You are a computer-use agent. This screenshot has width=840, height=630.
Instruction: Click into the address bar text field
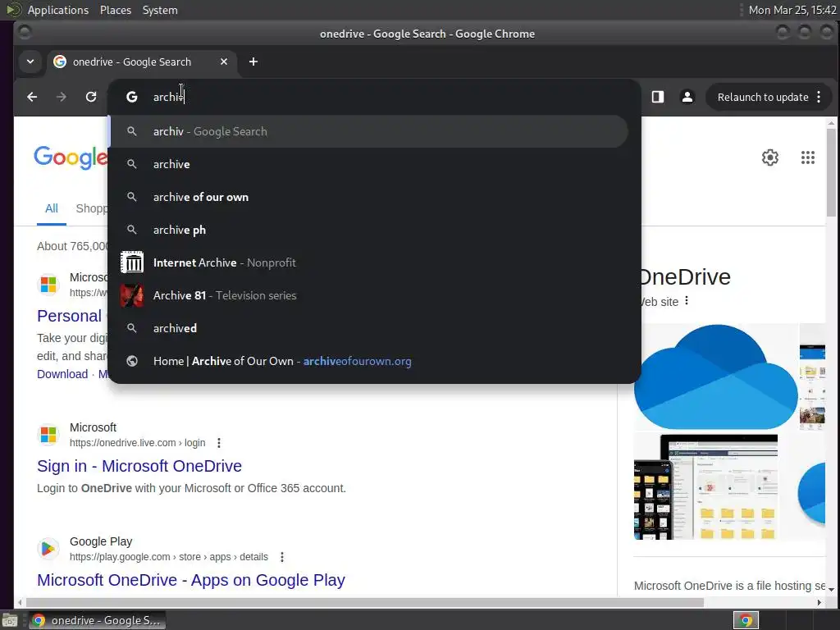click(375, 97)
